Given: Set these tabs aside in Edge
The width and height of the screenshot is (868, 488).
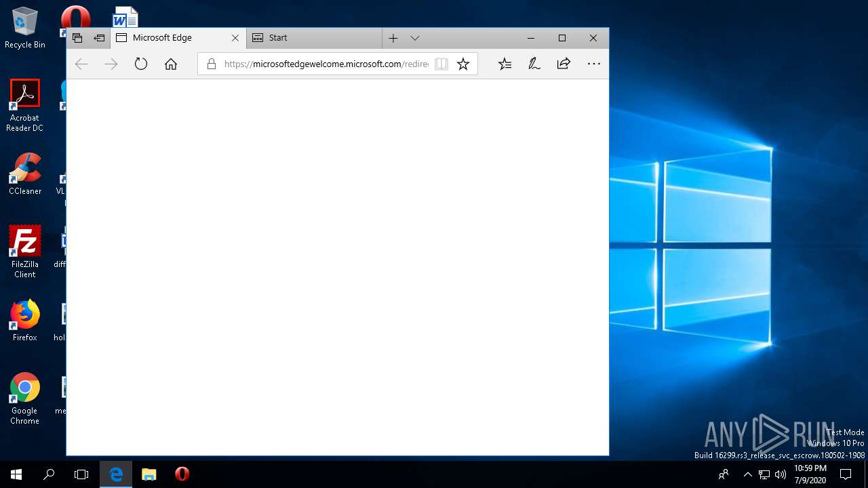Looking at the screenshot, I should [x=99, y=38].
